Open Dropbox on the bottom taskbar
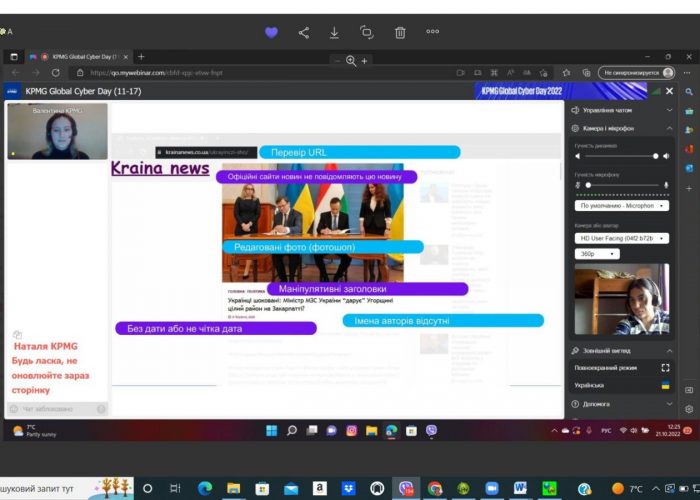This screenshot has height=500, width=700. (349, 488)
